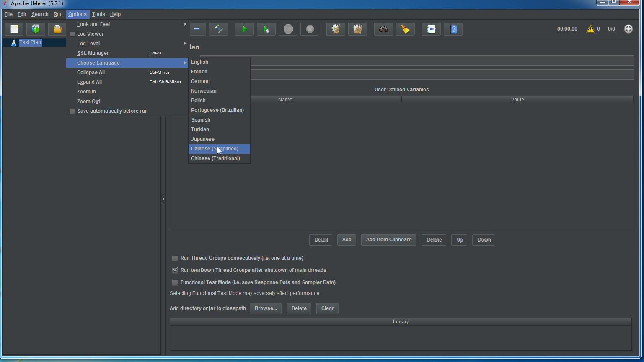Toggle the Log Viewer checkbox
The image size is (644, 362).
tap(72, 34)
